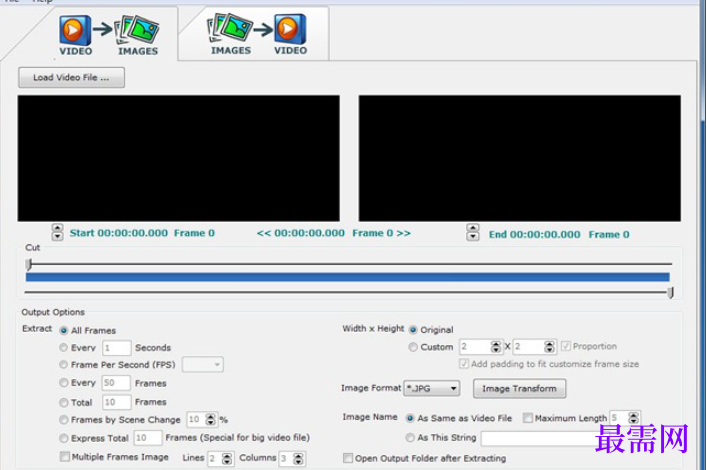Viewport: 707px width, 470px height.
Task: Open the Image Transform dialog
Action: (x=519, y=388)
